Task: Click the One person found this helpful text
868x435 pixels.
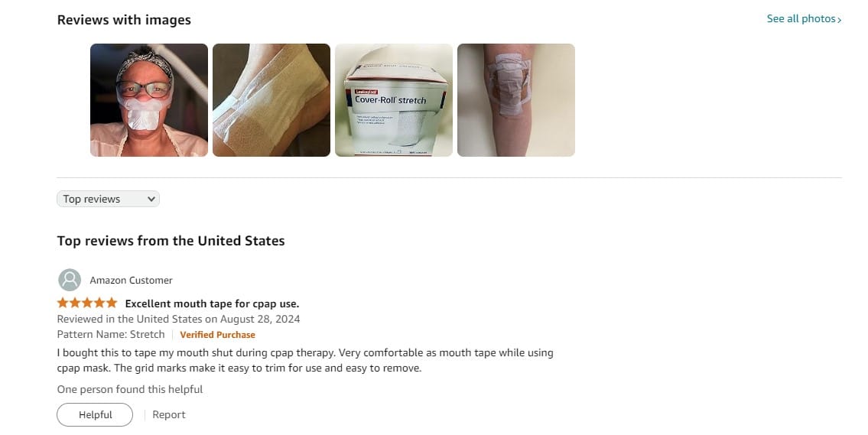Action: 129,390
